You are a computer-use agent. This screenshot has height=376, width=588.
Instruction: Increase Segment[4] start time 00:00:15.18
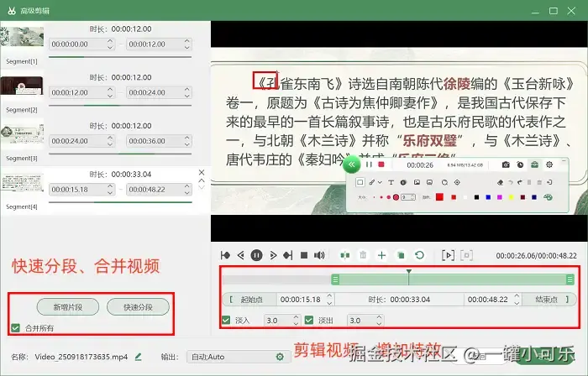click(110, 186)
